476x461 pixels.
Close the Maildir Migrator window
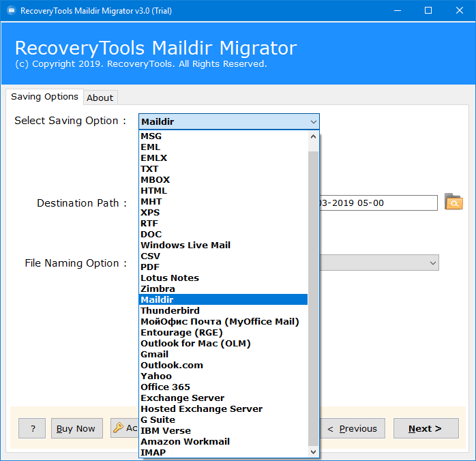point(460,11)
